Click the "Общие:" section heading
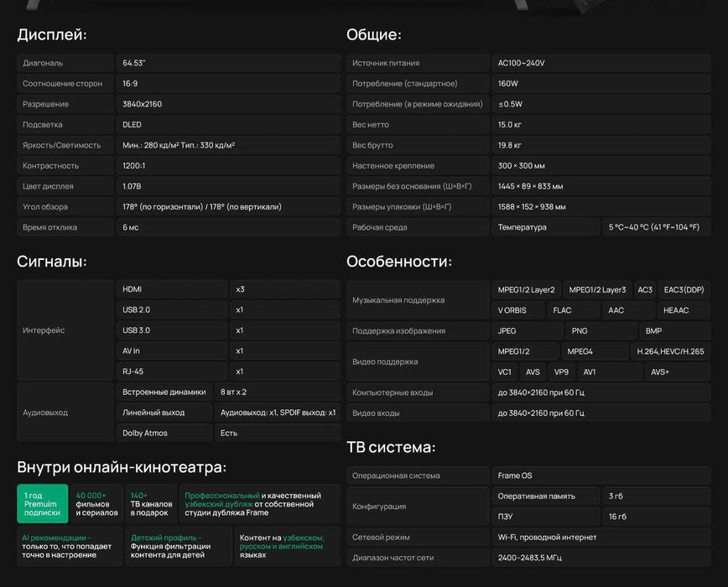This screenshot has width=728, height=587. [374, 34]
